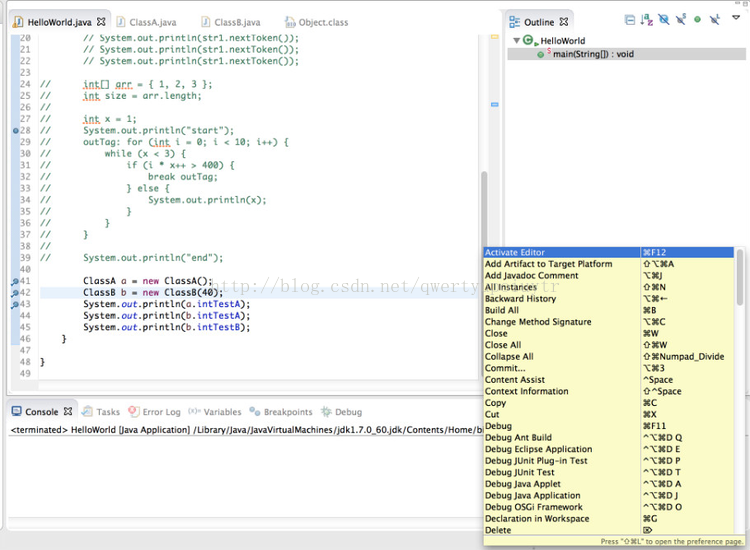
Task: Close the HelloWorld.java editor tab
Action: pyautogui.click(x=101, y=22)
